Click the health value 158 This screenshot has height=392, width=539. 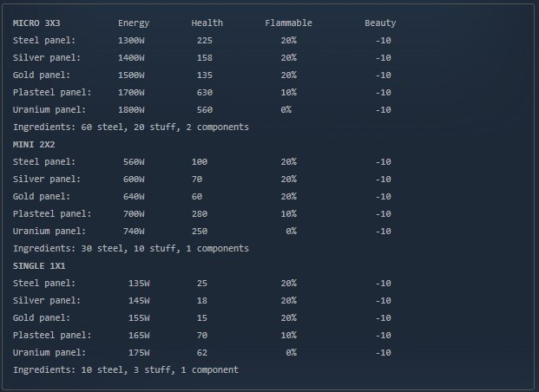pyautogui.click(x=205, y=58)
